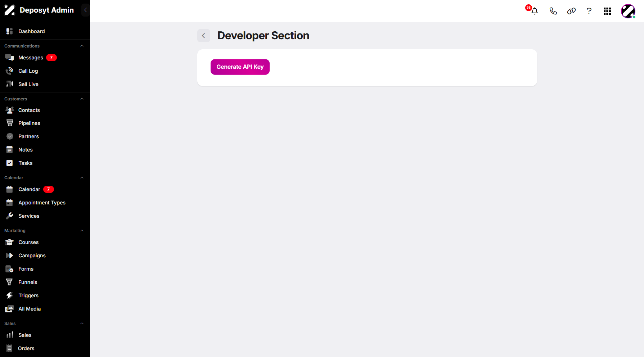Click the Deposyt Admin title
This screenshot has height=357, width=644.
point(47,10)
